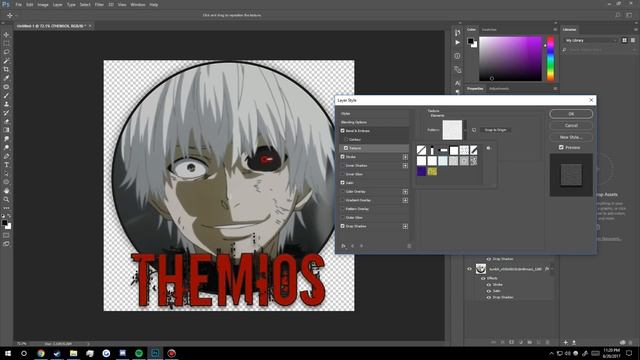Add another Drop Shadow with plus
The image size is (640, 360).
[x=405, y=226]
